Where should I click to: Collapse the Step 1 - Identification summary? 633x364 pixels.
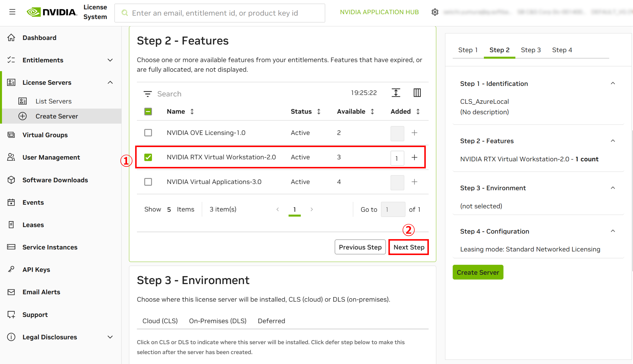[x=613, y=84]
